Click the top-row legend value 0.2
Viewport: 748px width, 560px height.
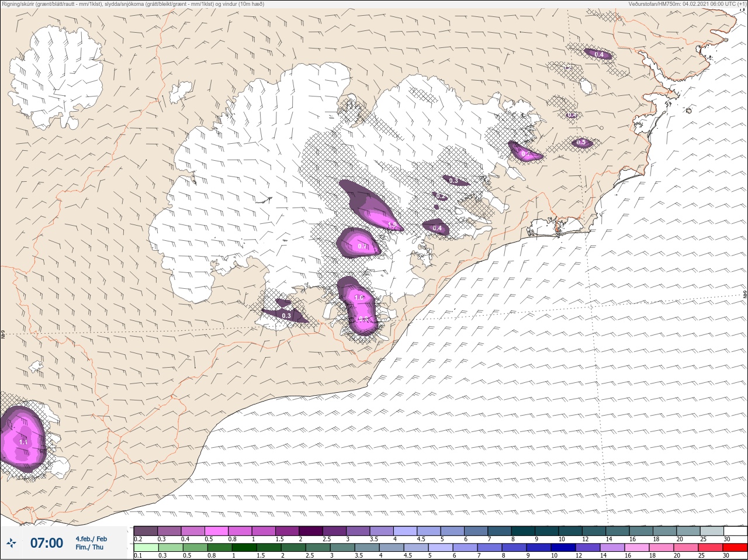coord(138,539)
